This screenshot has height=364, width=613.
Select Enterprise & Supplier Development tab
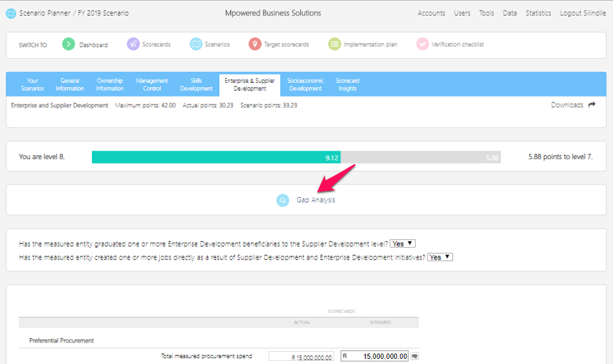pyautogui.click(x=250, y=85)
